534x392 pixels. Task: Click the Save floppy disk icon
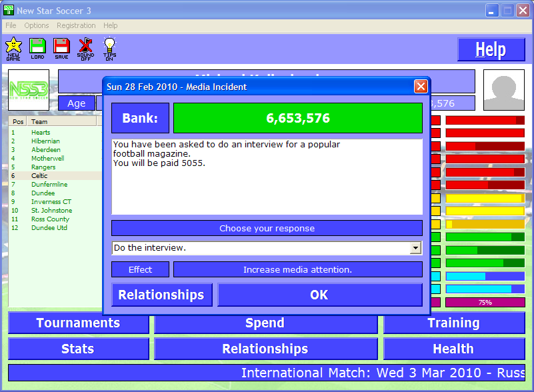pos(61,49)
